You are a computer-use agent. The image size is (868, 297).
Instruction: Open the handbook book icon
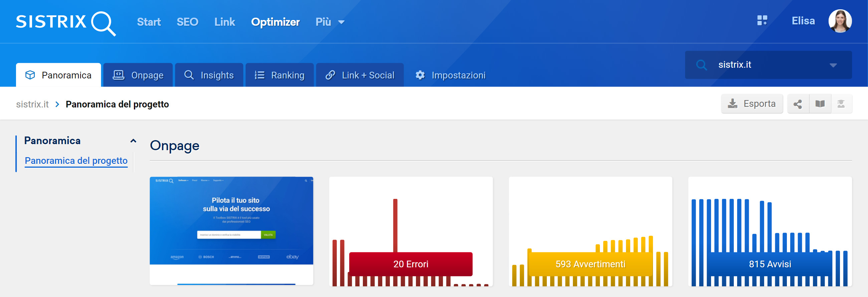coord(820,104)
